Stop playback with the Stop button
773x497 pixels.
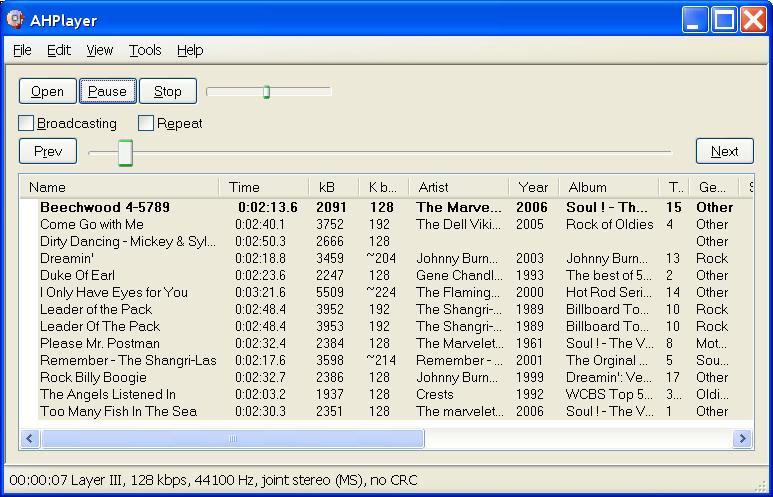point(168,91)
